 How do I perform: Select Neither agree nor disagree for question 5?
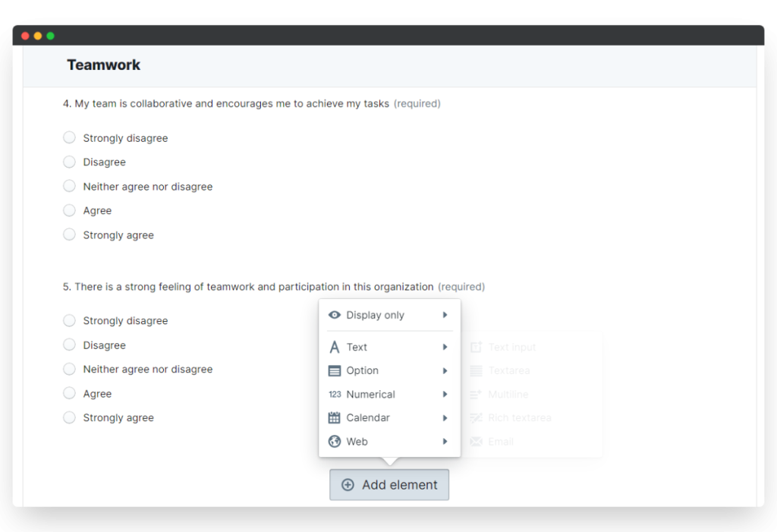coord(69,369)
